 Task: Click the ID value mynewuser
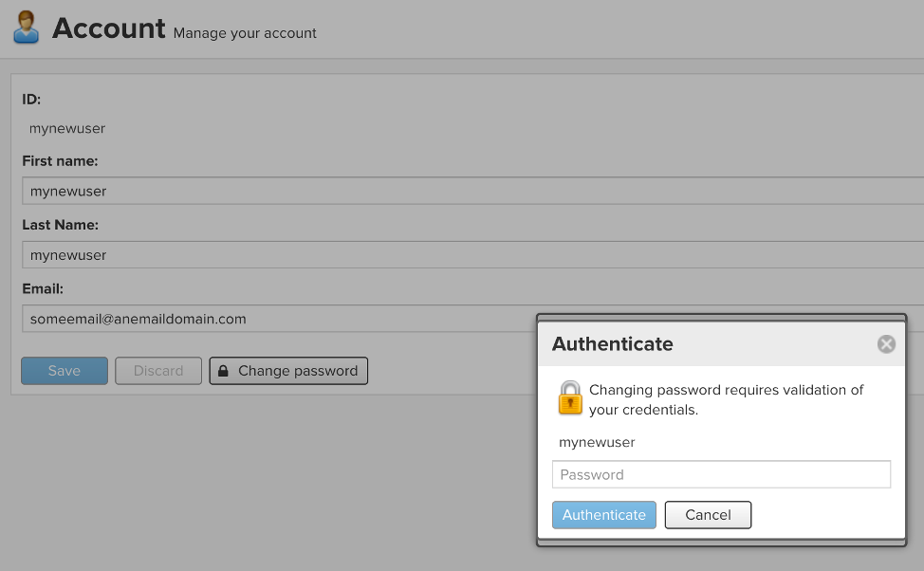coord(66,128)
